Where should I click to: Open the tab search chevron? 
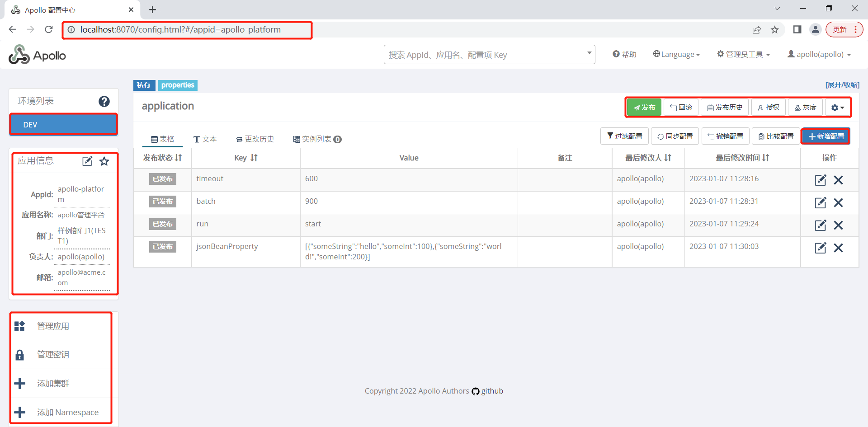pyautogui.click(x=777, y=9)
